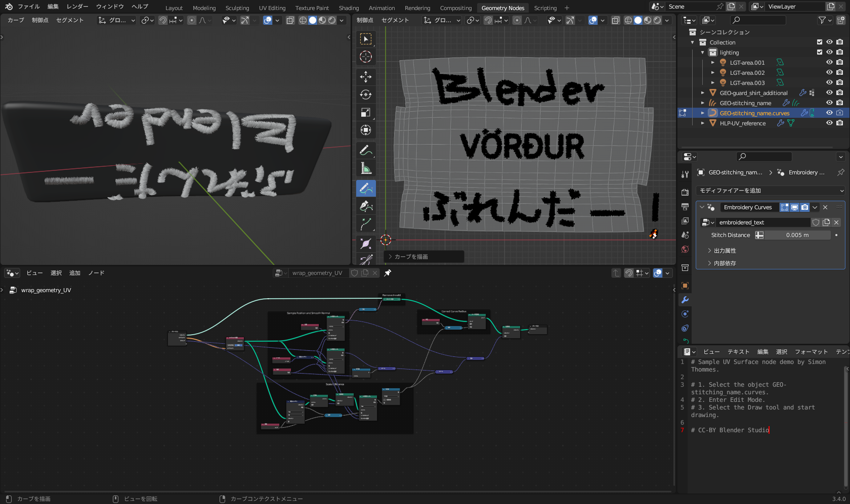The image size is (850, 504).
Task: Select the Measure tool
Action: 366,168
